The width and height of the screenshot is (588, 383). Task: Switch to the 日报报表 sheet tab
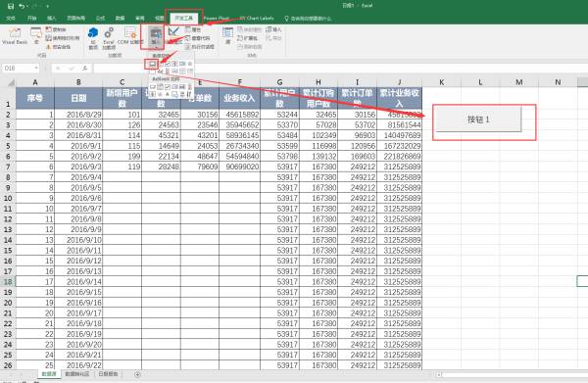tap(108, 374)
